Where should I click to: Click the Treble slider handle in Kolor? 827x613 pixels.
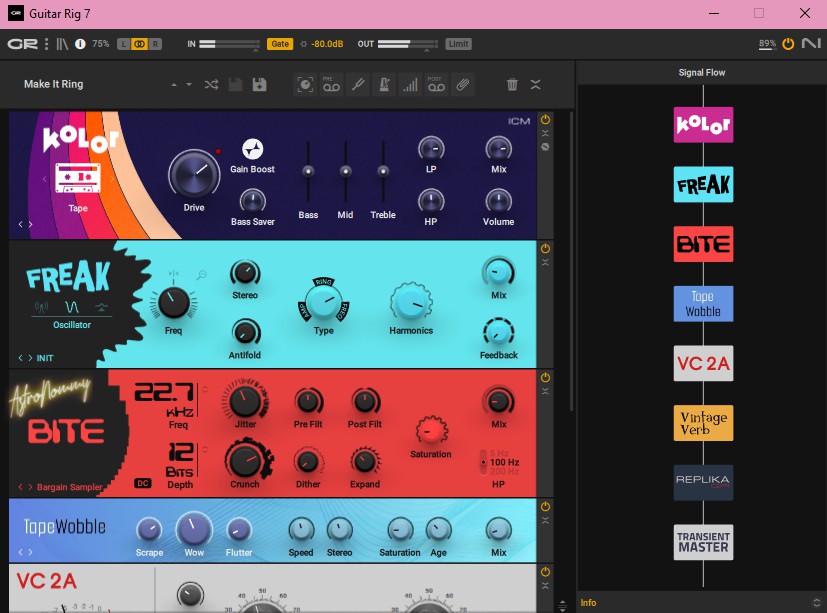pos(383,171)
